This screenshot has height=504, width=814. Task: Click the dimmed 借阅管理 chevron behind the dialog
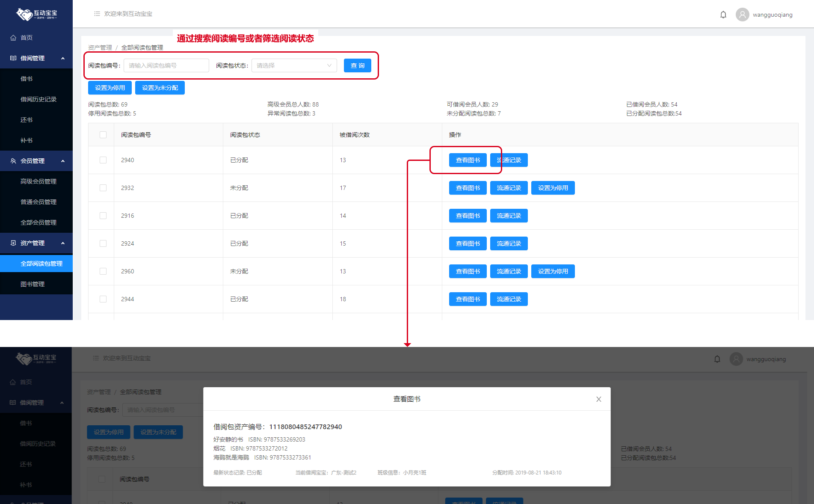click(x=62, y=403)
